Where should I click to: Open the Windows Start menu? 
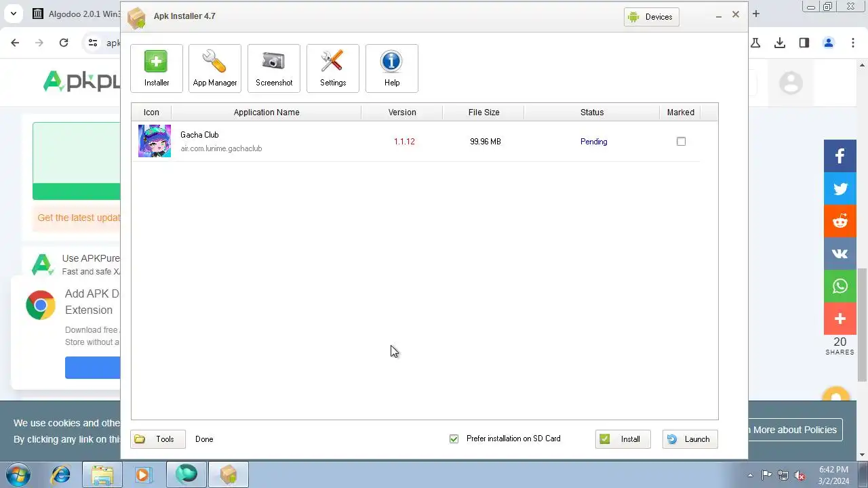coord(18,474)
